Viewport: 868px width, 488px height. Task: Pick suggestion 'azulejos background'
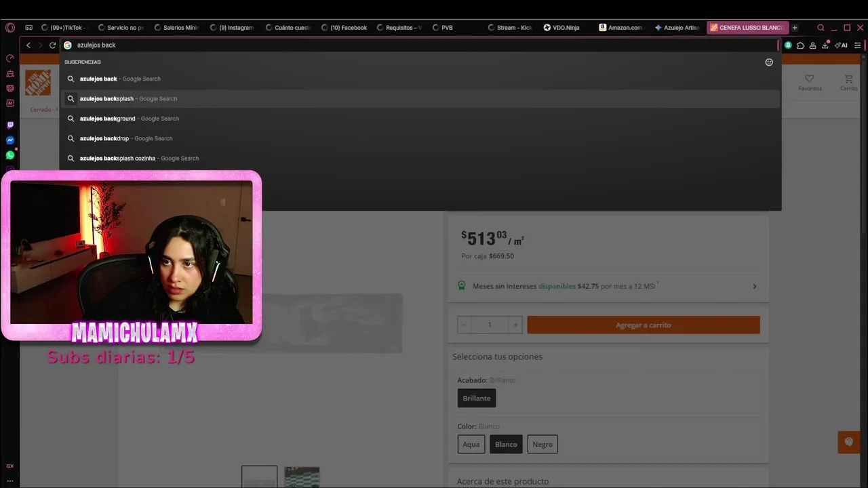(420, 119)
